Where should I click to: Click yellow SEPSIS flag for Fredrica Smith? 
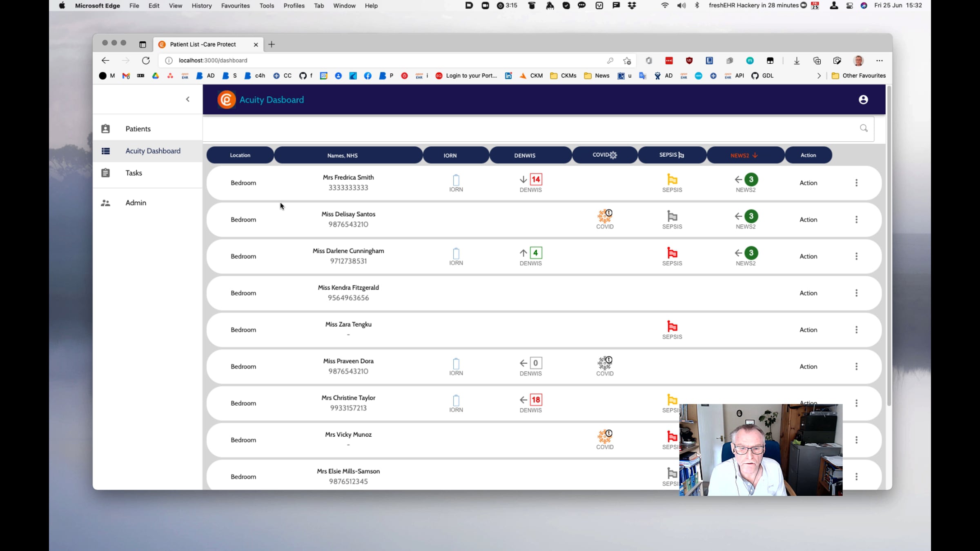[x=672, y=180]
